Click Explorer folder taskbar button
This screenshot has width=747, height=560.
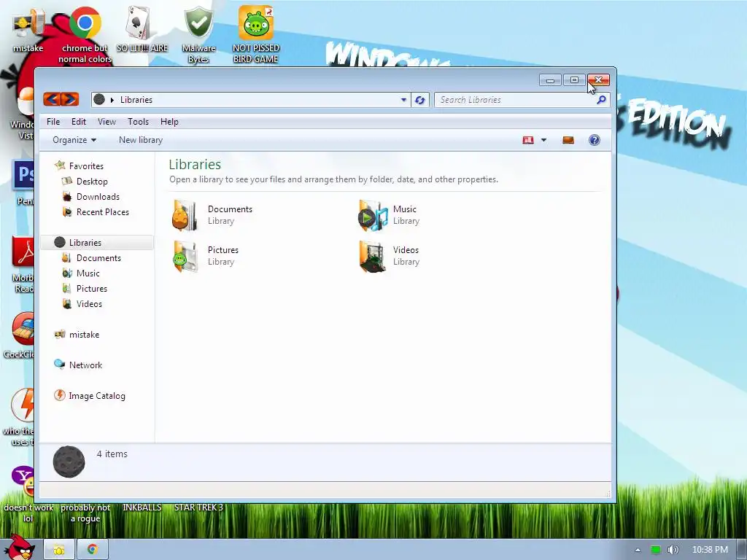(x=59, y=550)
